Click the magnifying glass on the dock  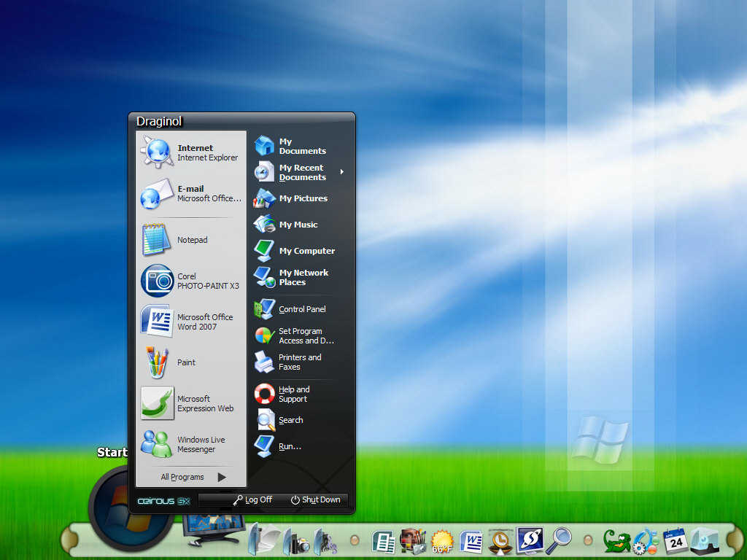click(558, 540)
